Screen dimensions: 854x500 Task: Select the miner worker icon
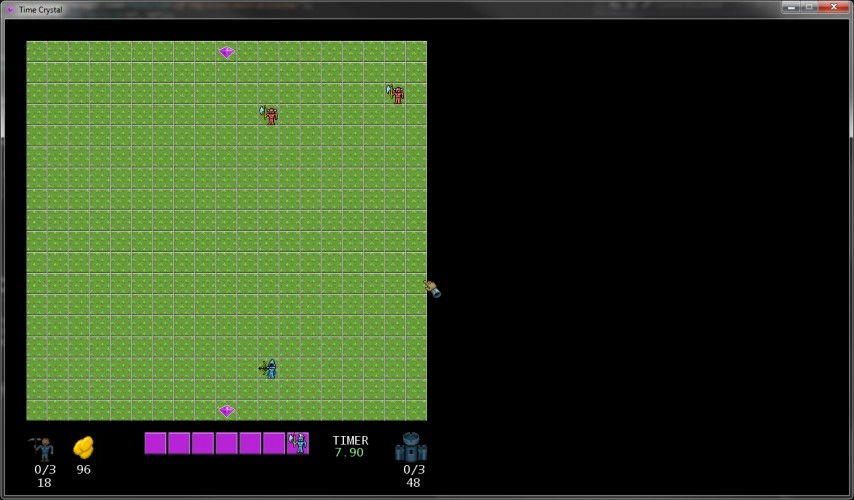tap(42, 449)
